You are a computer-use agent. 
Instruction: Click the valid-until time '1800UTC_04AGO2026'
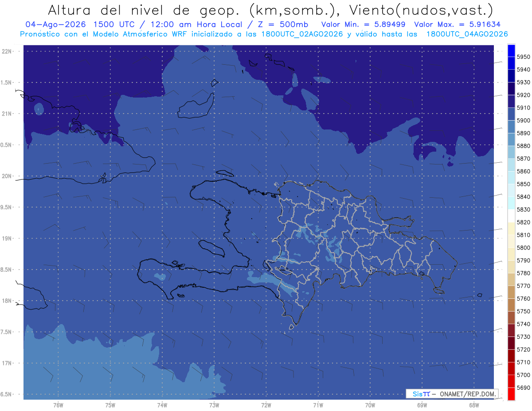pos(467,34)
